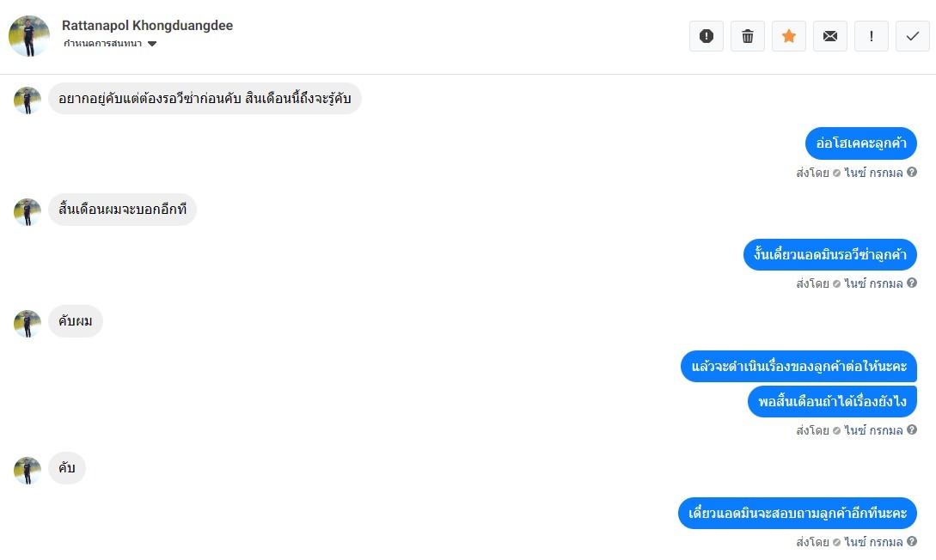The image size is (936, 560).
Task: Mark conversation as unread with envelope icon
Action: pos(829,36)
